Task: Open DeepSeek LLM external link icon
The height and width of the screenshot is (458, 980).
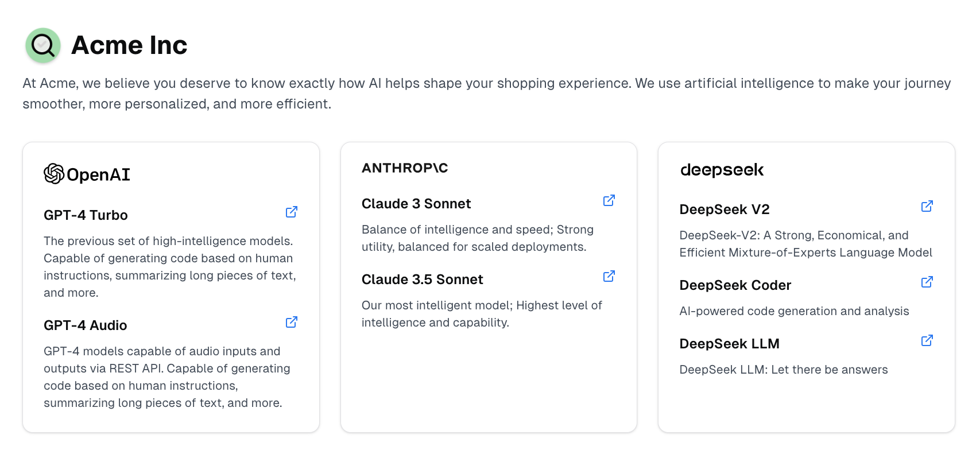Action: pyautogui.click(x=927, y=340)
